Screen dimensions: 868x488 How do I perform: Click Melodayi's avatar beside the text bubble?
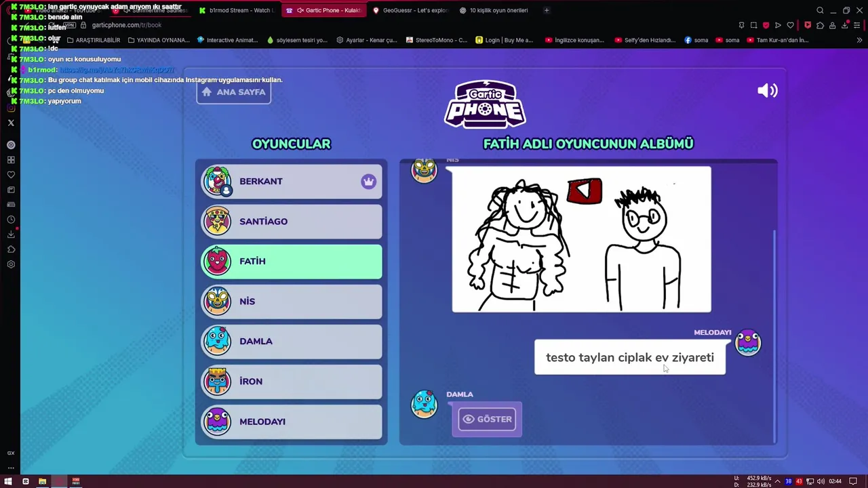[x=748, y=343]
